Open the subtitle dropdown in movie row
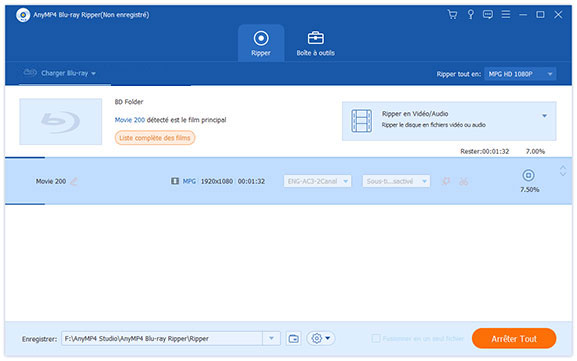The width and height of the screenshot is (577, 361). click(x=396, y=181)
